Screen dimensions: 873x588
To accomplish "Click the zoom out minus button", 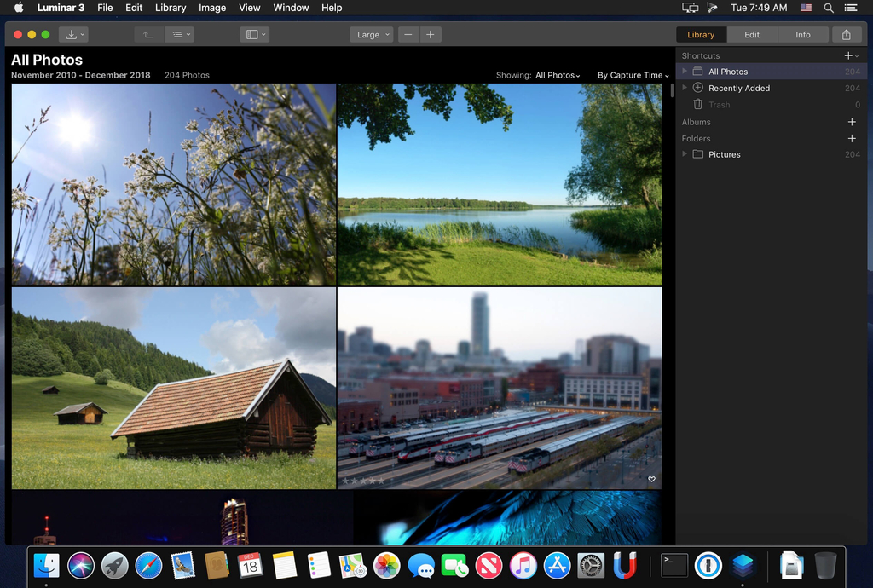I will [x=409, y=35].
